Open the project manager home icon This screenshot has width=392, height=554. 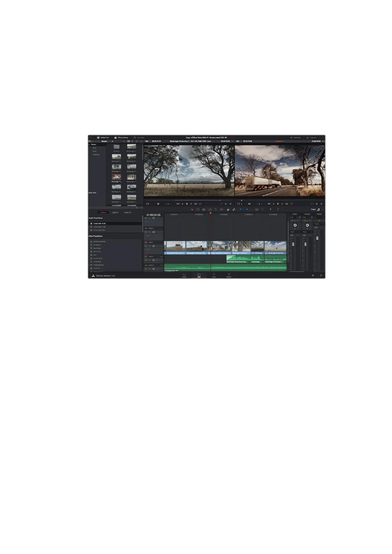coord(313,275)
